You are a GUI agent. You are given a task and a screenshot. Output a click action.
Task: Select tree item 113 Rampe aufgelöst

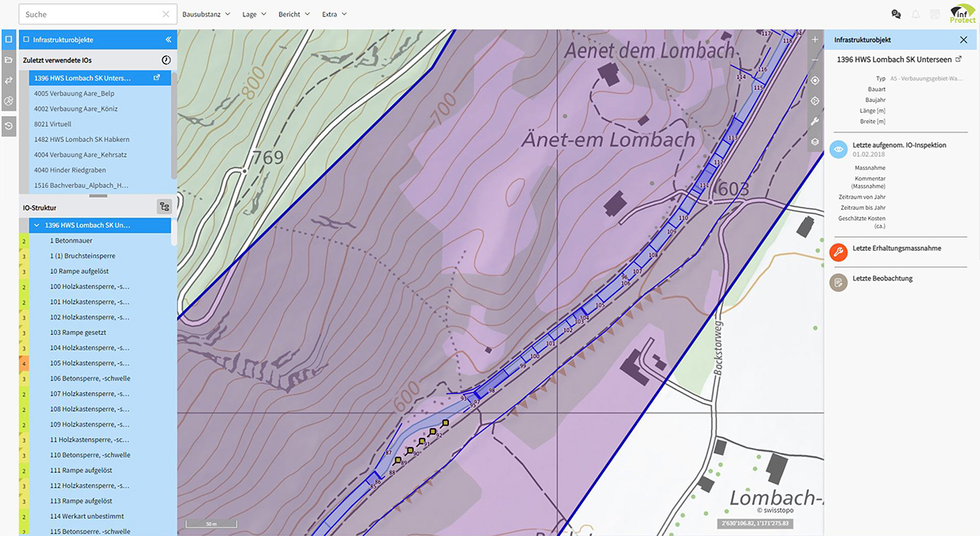coord(100,501)
